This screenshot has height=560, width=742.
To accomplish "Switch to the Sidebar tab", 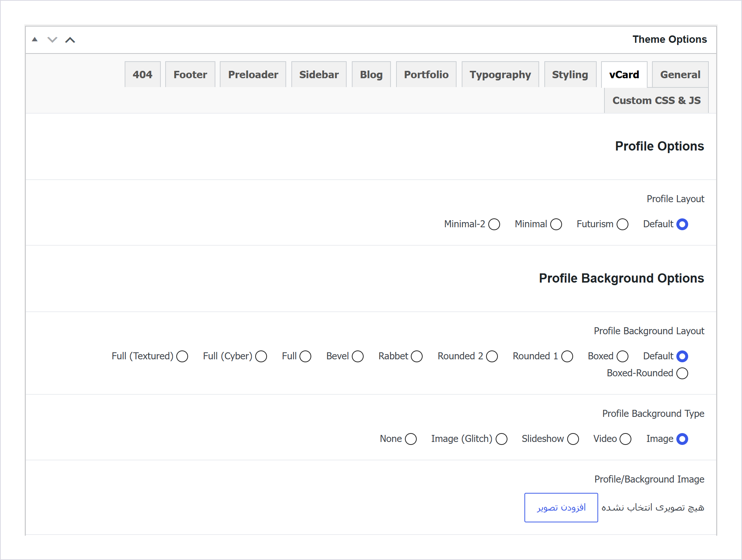I will click(x=319, y=75).
